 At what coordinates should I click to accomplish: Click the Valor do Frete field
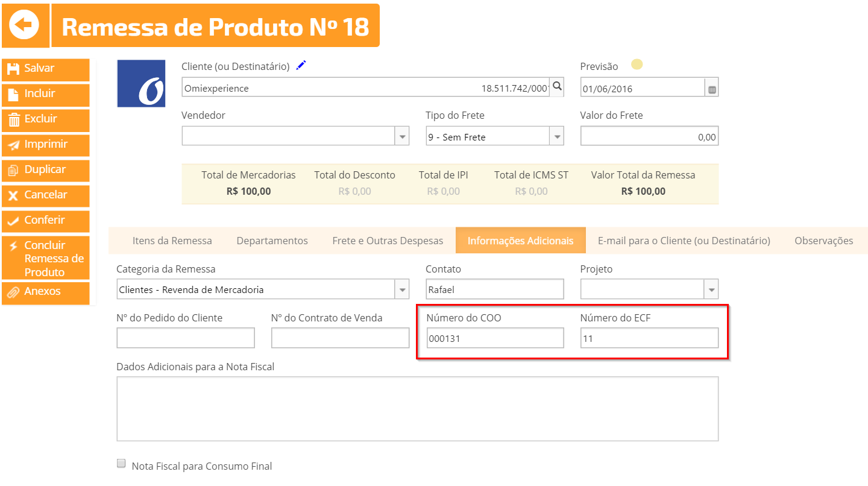click(x=649, y=136)
